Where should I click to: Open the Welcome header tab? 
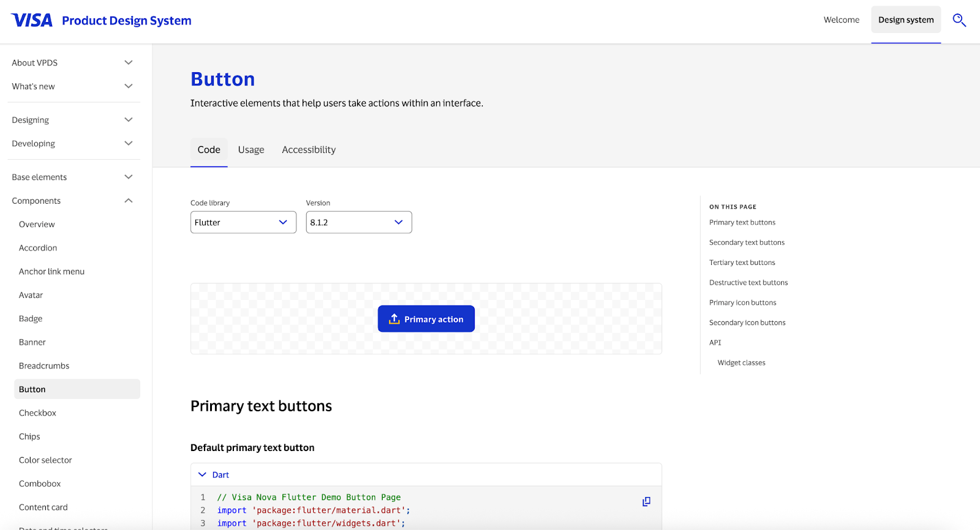841,20
